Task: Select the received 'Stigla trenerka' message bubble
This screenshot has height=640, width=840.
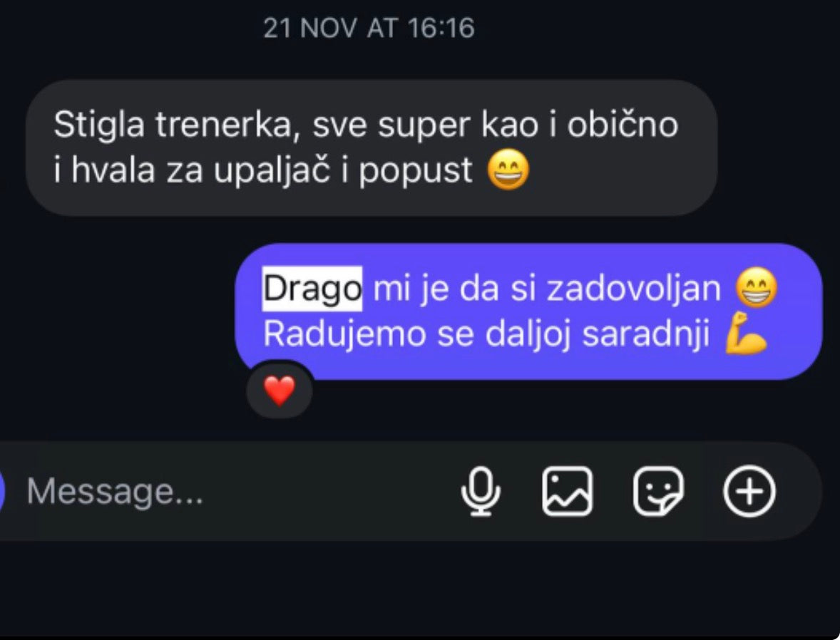Action: (372, 148)
